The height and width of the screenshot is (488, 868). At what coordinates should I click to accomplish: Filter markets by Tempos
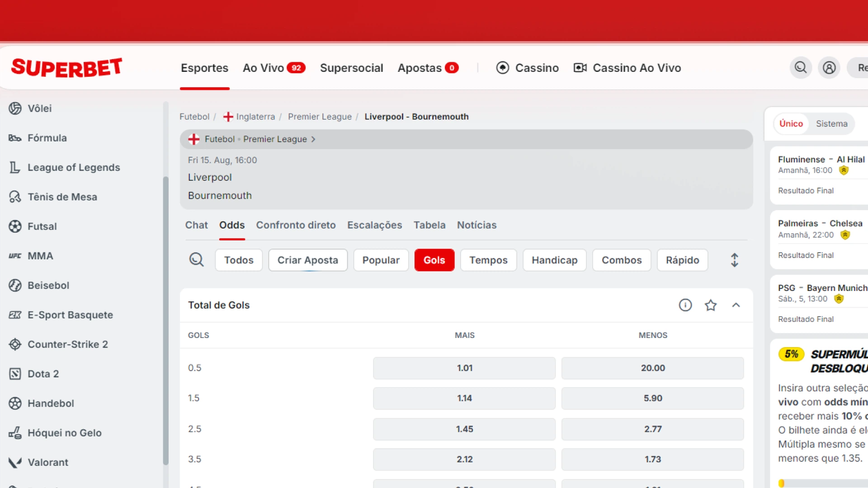point(488,260)
